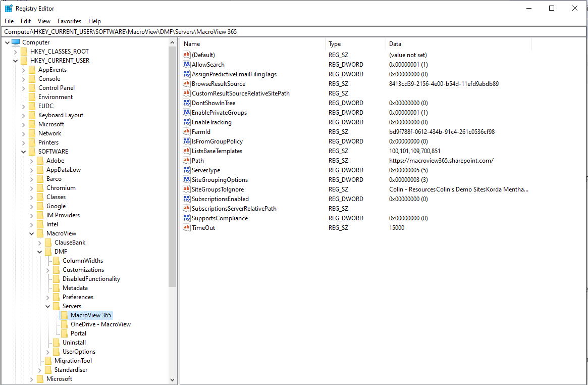588x385 pixels.
Task: Collapse the MacroView key
Action: click(x=31, y=233)
